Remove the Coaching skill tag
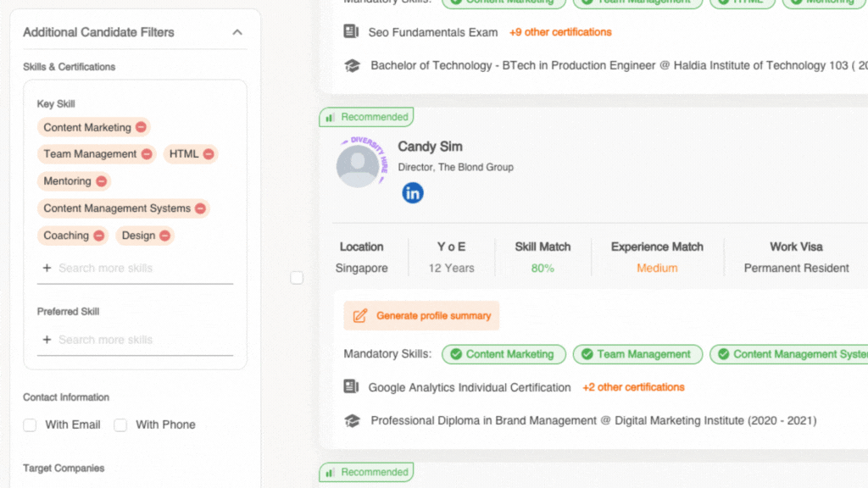 pos(98,236)
